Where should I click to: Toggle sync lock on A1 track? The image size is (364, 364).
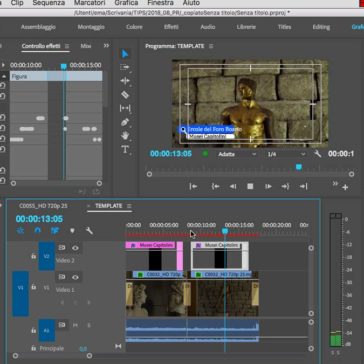pos(62,325)
